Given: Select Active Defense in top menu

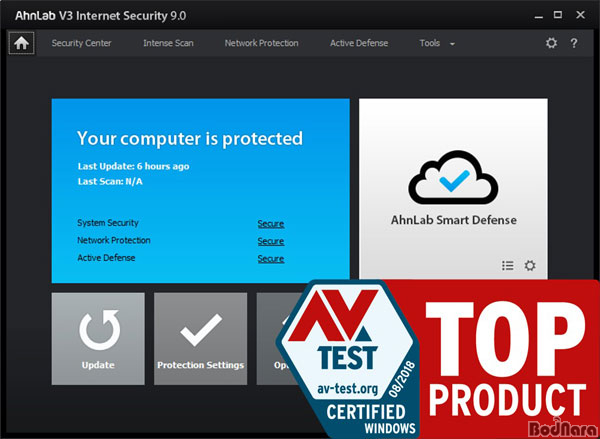Looking at the screenshot, I should click(x=359, y=43).
